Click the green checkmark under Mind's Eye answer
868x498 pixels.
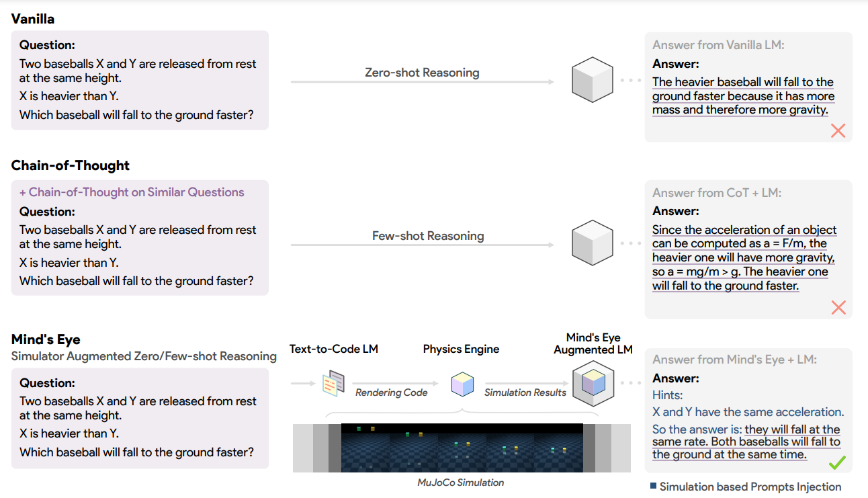837,462
